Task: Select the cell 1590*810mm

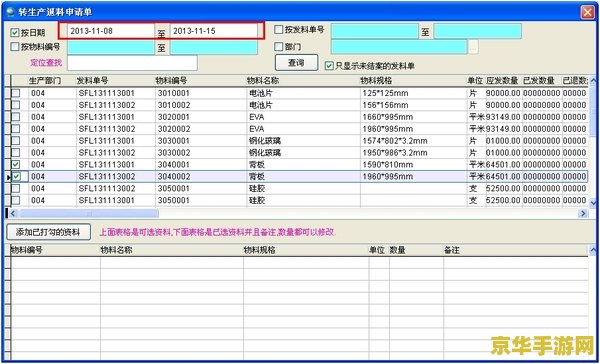Action: [x=413, y=165]
